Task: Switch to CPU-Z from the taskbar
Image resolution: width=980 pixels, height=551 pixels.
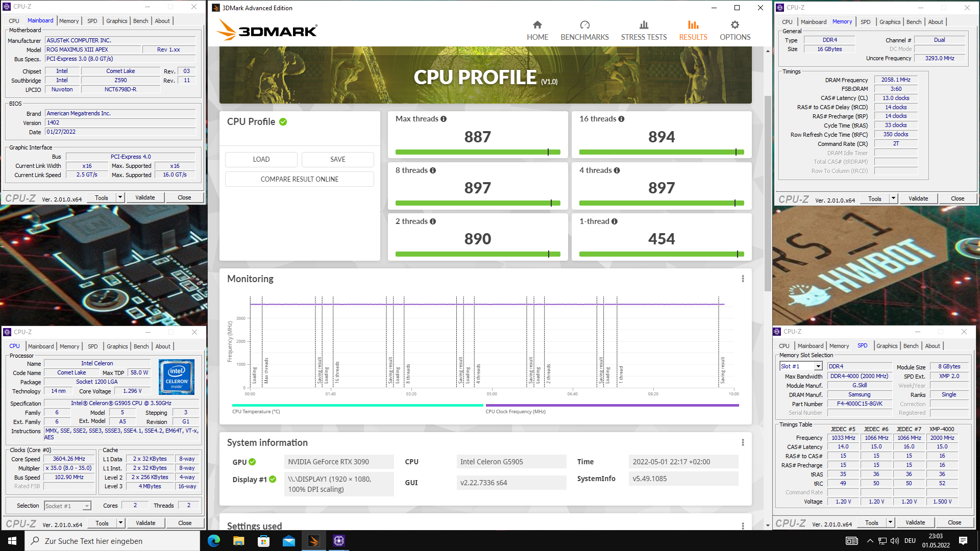Action: (339, 541)
